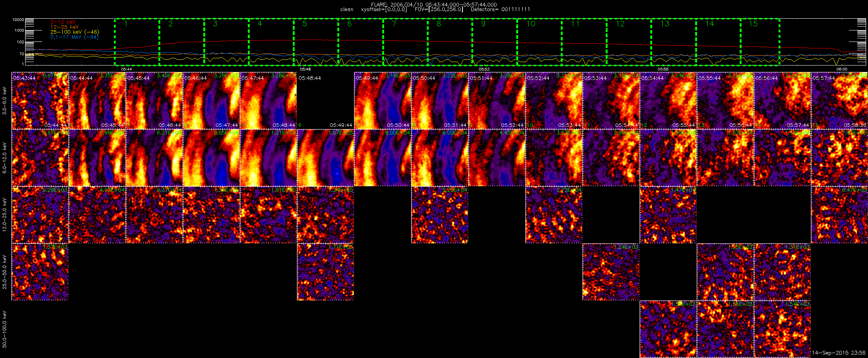Image resolution: width=868 pixels, height=358 pixels.
Task: Select interval 13 marker in light curve
Action: 665,24
